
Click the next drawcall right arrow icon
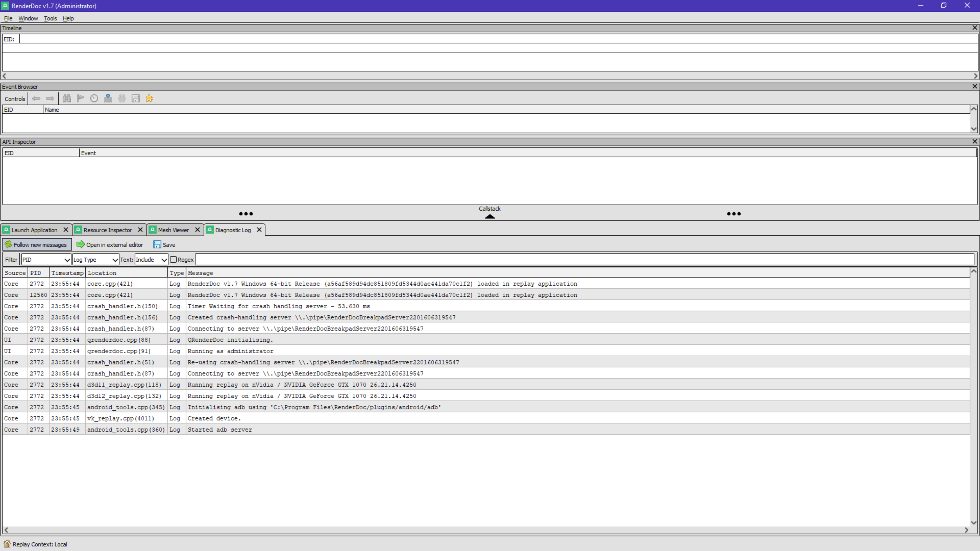tap(50, 98)
